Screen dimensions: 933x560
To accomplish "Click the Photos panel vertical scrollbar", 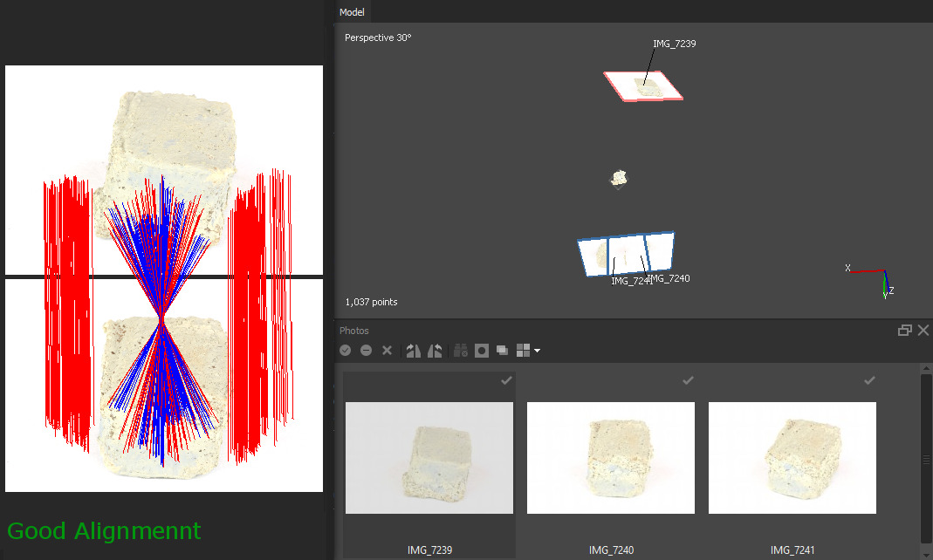I will (926, 458).
